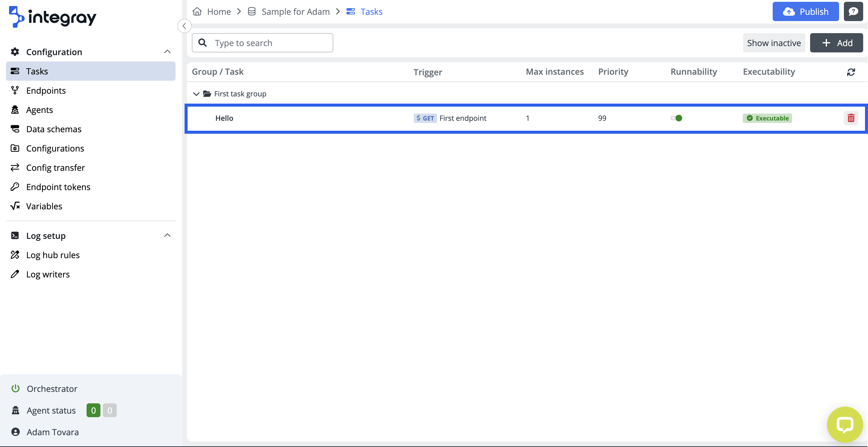Go to Data schemas menu item
The image size is (868, 447).
54,129
